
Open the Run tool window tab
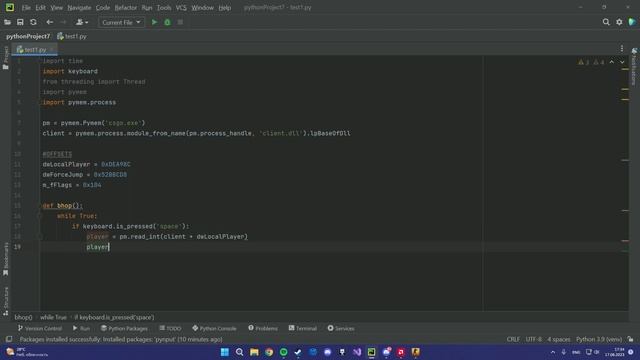pos(81,328)
